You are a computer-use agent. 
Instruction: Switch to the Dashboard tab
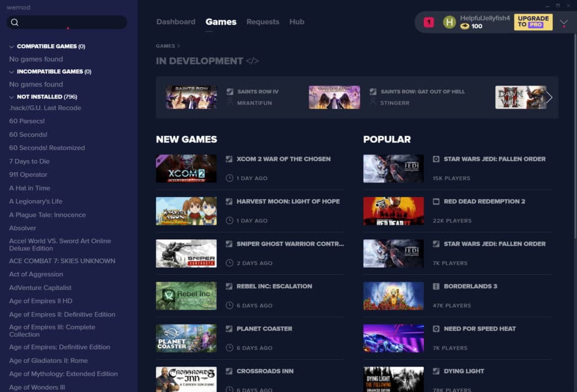coord(176,22)
